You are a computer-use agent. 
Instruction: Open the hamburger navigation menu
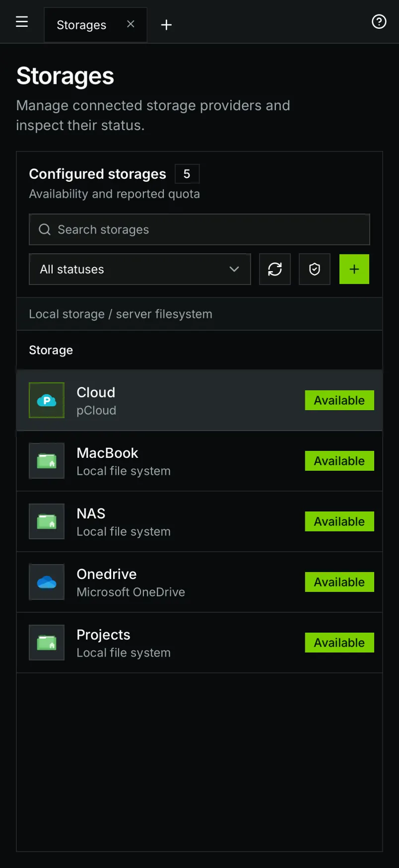(x=22, y=22)
